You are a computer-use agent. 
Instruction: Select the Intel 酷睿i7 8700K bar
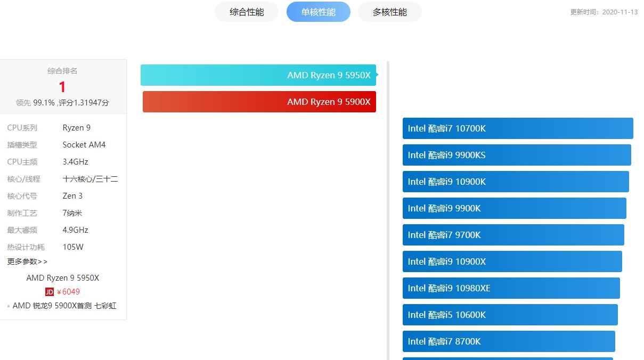(x=508, y=341)
